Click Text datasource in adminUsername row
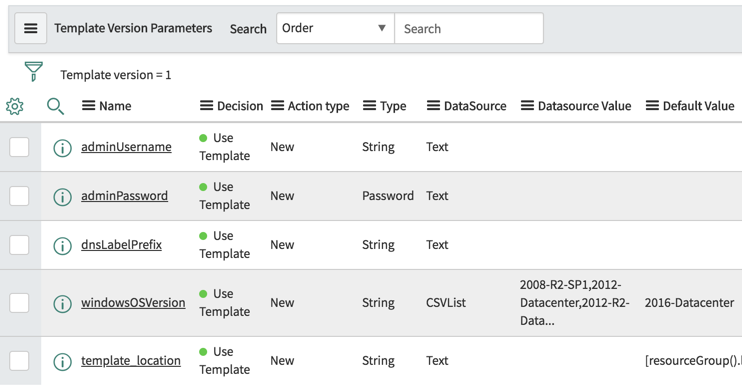The image size is (742, 385). (437, 147)
